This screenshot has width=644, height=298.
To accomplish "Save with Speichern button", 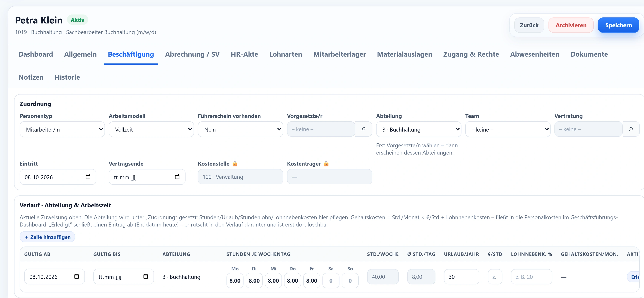I will (618, 25).
